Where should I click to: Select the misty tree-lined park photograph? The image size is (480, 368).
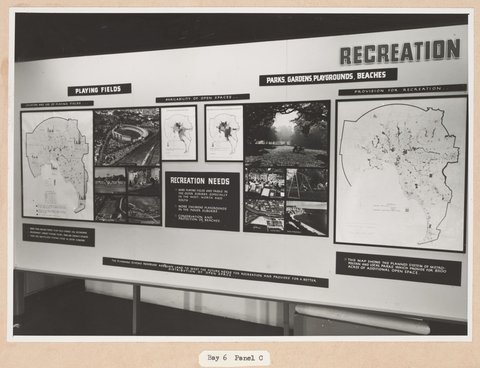tap(287, 134)
